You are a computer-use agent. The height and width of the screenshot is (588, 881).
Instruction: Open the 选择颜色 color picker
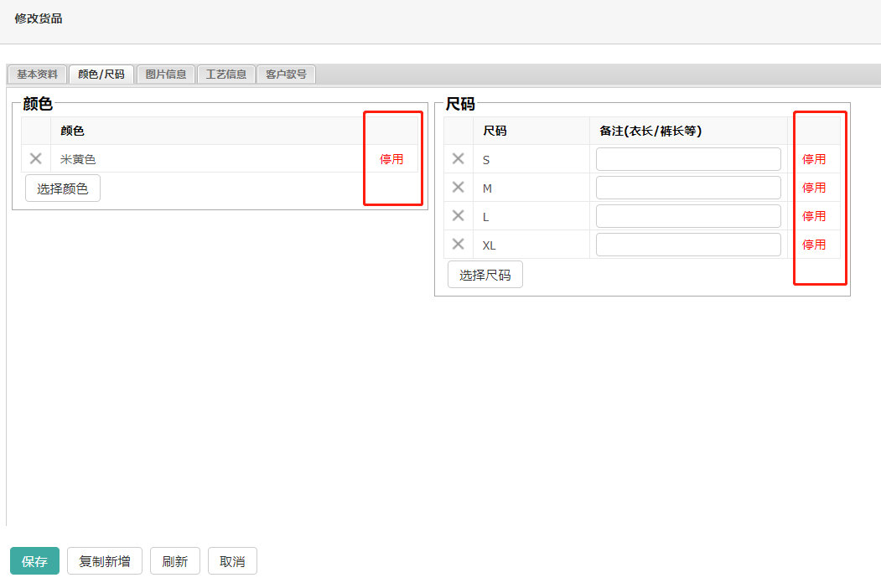click(63, 188)
